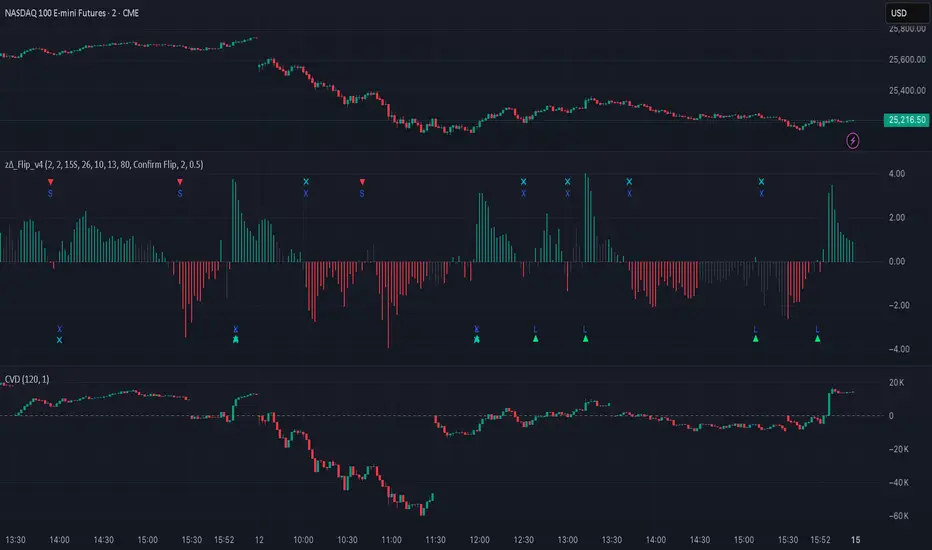Click the 12 date label on time axis

click(x=259, y=540)
